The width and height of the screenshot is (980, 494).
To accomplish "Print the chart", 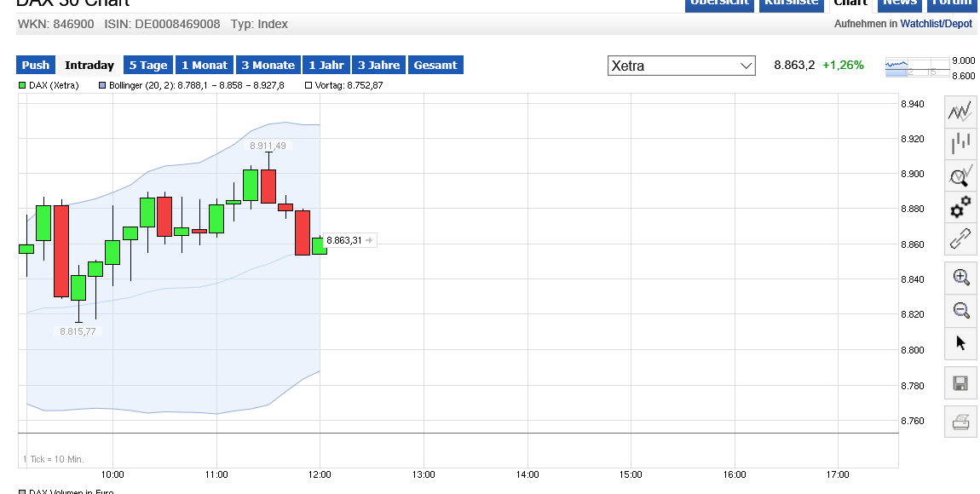I will (x=960, y=422).
